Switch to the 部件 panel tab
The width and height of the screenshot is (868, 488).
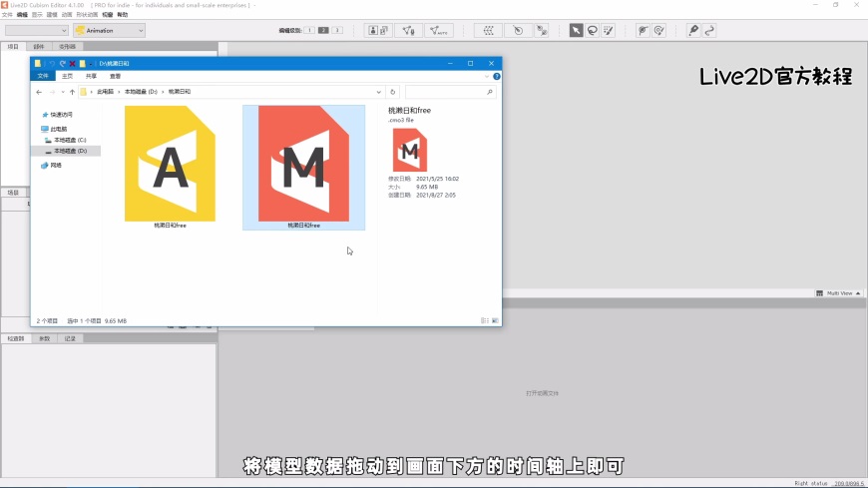point(38,47)
